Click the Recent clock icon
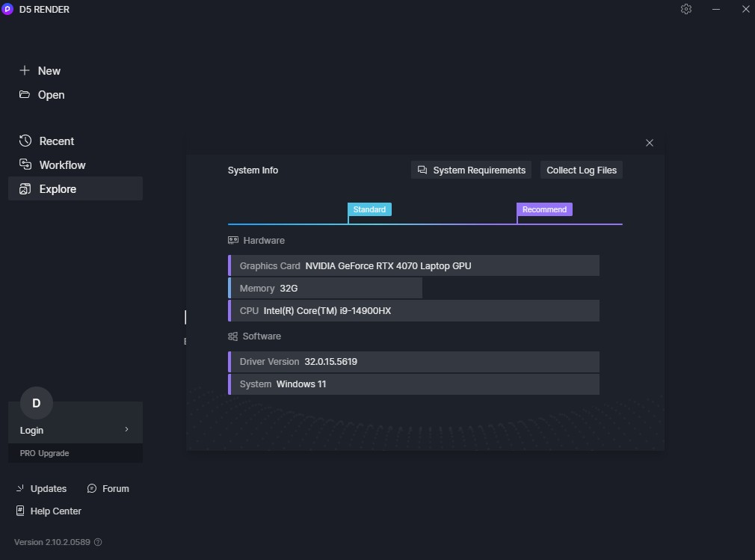 point(25,141)
